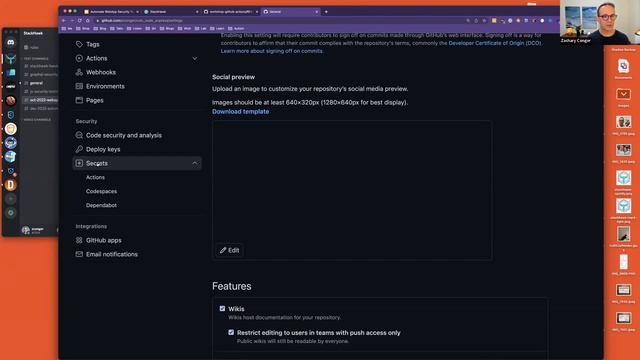Click the browser forward arrow
640x360 pixels.
click(x=72, y=20)
